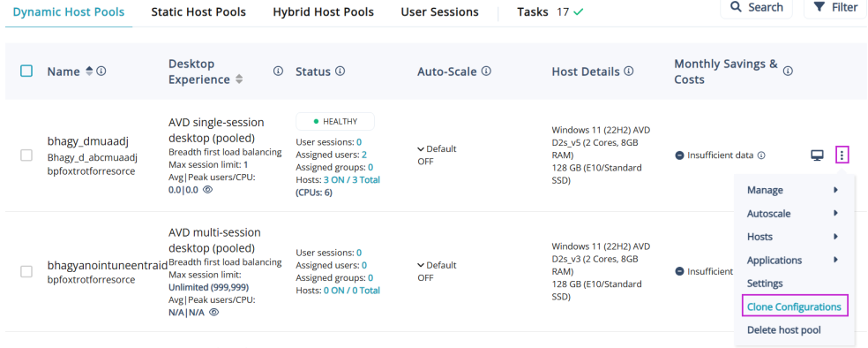Tick the select-all checkbox in header
Viewport: 868px width, 348px height.
[x=26, y=71]
